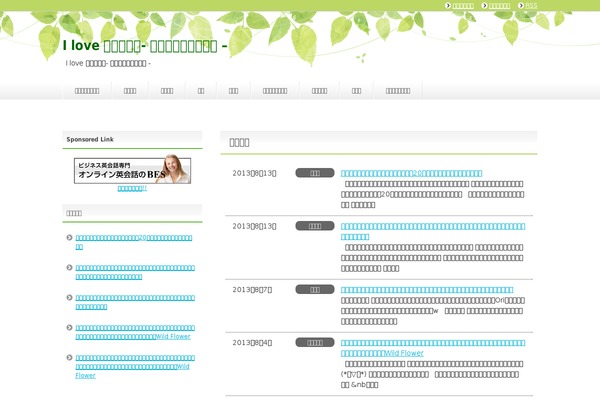Click category badge of the 2013 8 4 post
Screen dimensions: 600x400
[x=315, y=342]
